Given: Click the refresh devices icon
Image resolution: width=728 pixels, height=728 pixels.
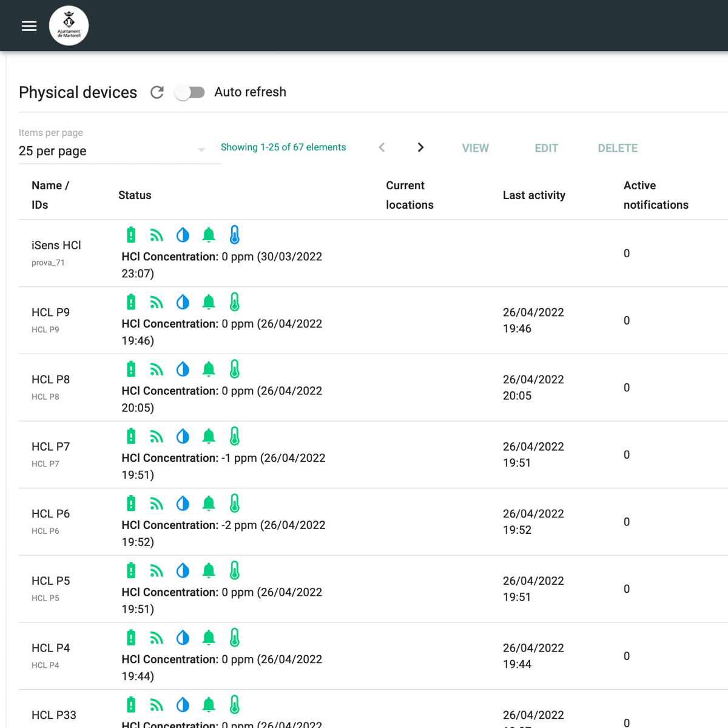Looking at the screenshot, I should click(x=157, y=92).
